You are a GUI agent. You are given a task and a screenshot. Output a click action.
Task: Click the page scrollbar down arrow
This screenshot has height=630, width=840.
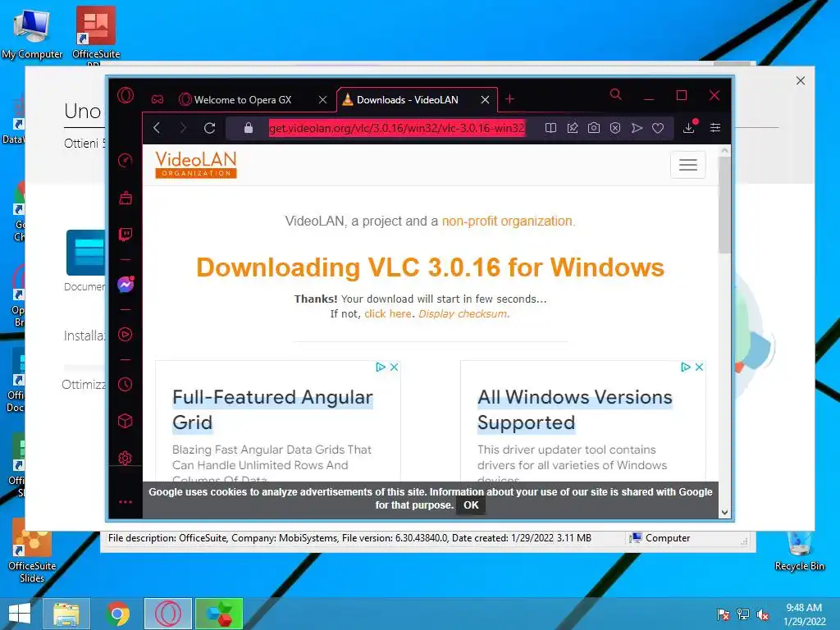click(x=725, y=512)
